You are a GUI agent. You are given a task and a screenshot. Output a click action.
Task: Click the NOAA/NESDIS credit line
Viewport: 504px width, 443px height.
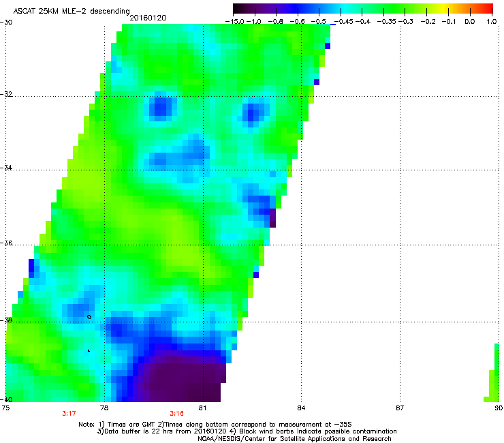[x=294, y=439]
